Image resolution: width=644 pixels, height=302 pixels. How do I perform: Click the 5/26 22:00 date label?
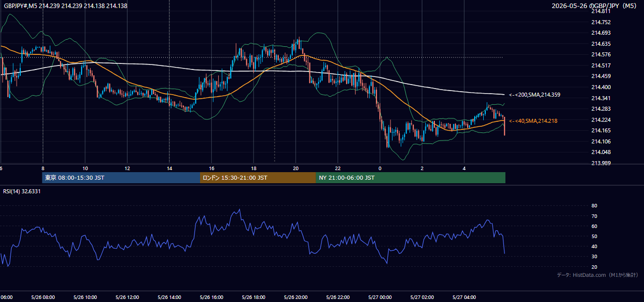[x=338, y=297]
